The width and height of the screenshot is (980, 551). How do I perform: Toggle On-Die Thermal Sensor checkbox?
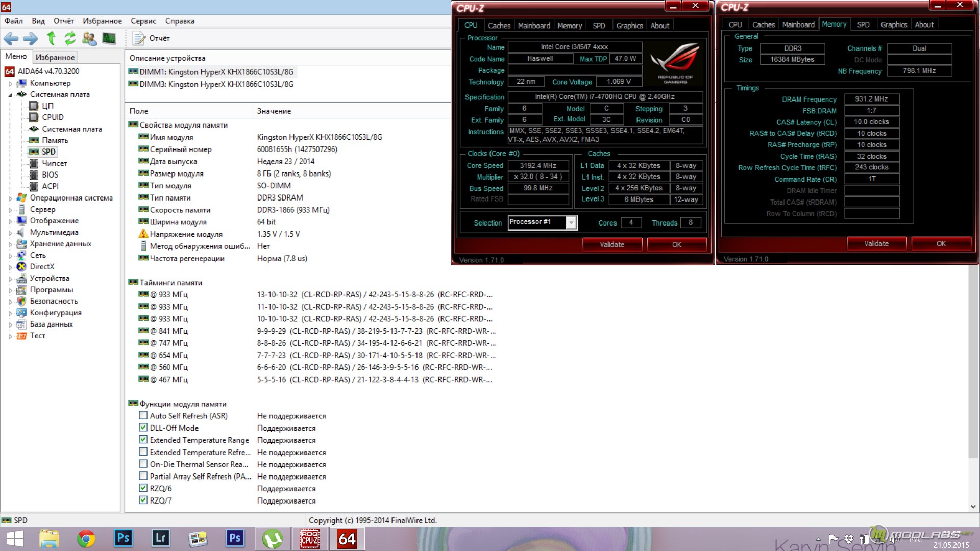click(143, 464)
